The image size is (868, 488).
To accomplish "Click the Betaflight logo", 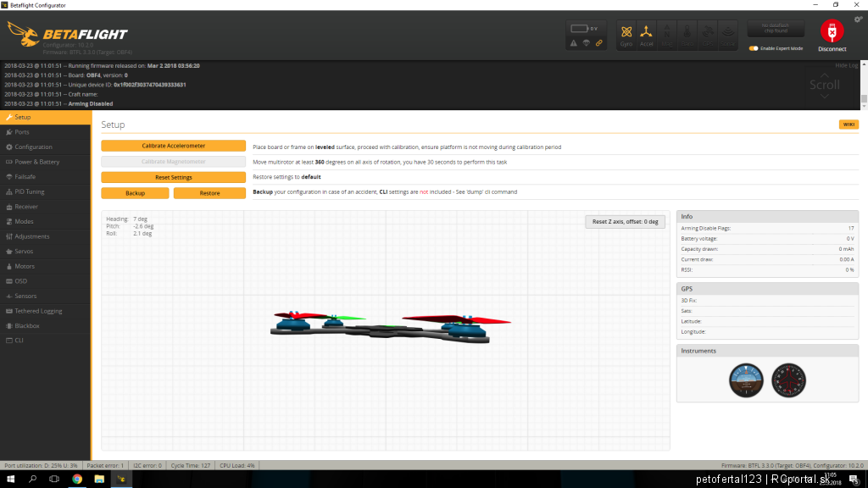I will (x=68, y=34).
